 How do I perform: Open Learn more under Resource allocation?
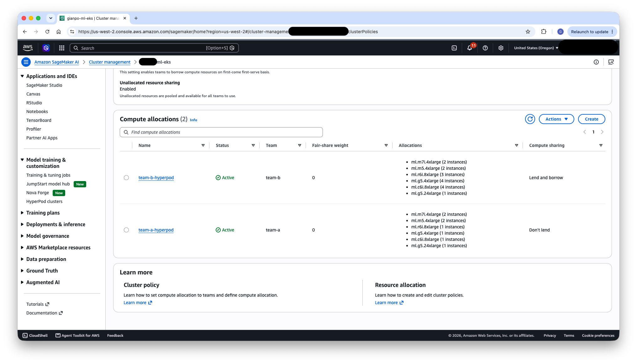click(389, 303)
